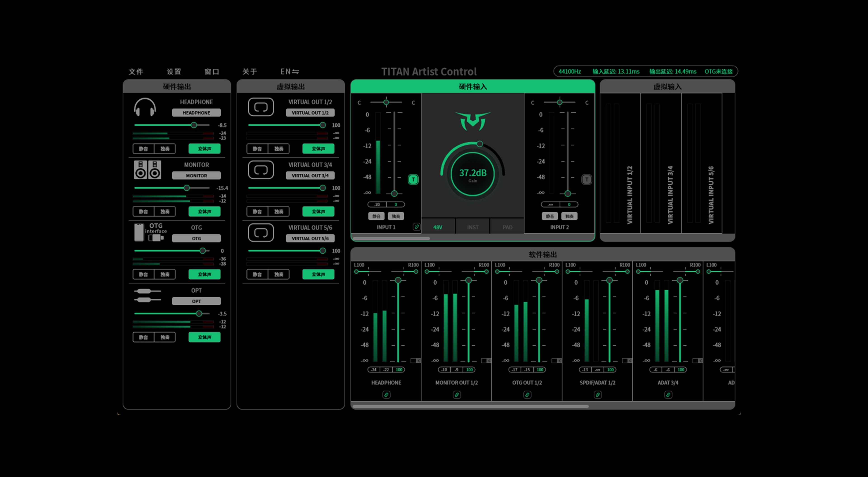Click the hardware input horizontal scrollbar
This screenshot has width=868, height=477.
[391, 238]
